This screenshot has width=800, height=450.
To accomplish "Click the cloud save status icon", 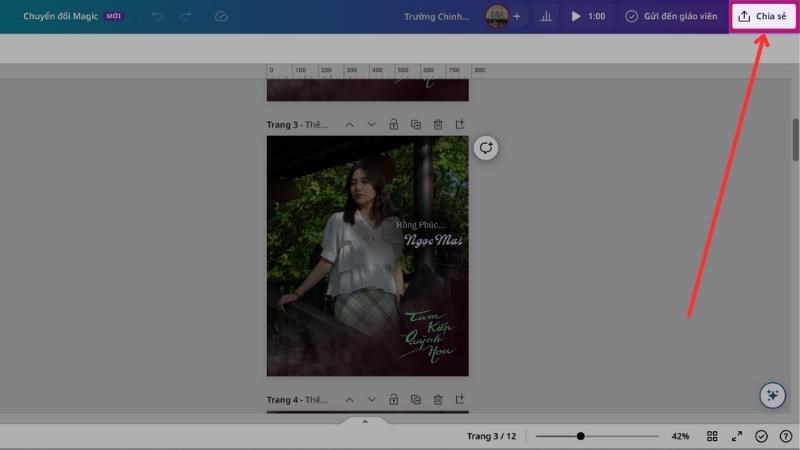I will click(221, 16).
